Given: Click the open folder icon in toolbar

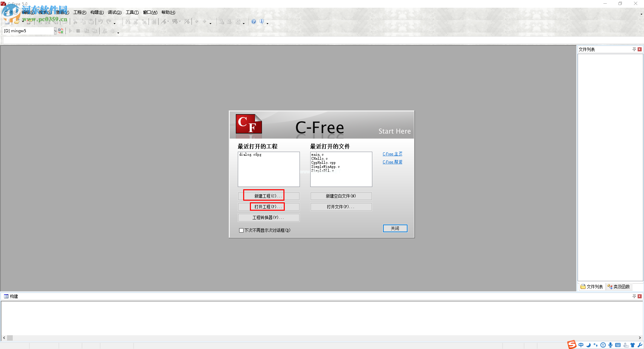Looking at the screenshot, I should (16, 22).
